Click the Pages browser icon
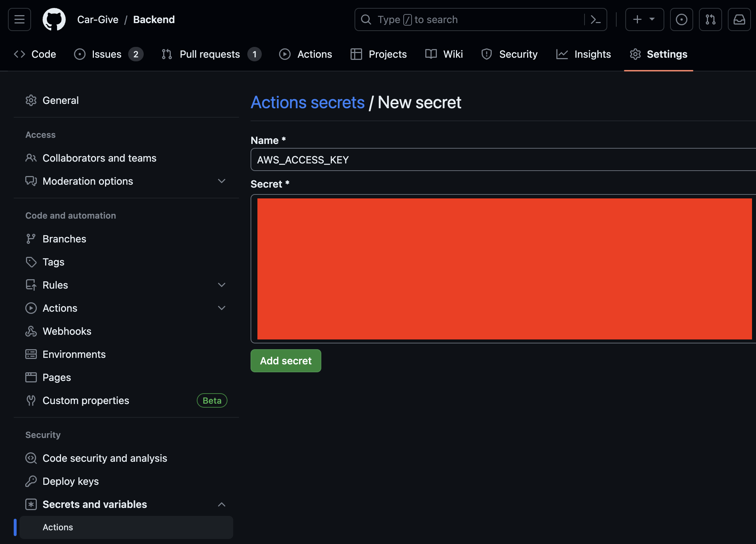Screen dimensions: 756x544 pos(31,377)
